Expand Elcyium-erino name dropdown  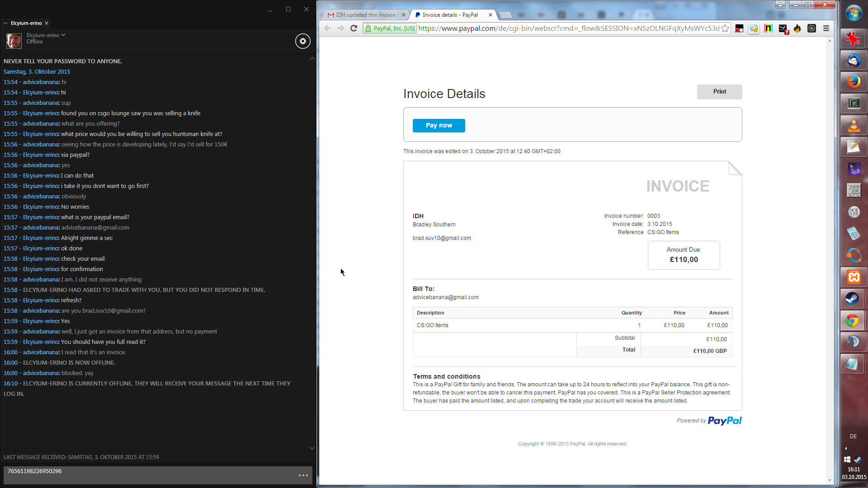63,35
